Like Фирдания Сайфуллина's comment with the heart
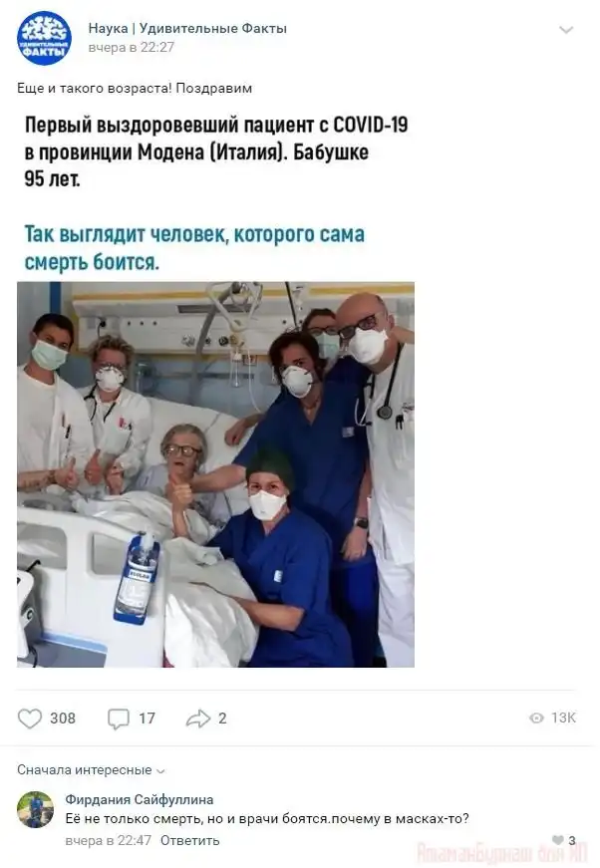The width and height of the screenshot is (600, 868). (558, 840)
